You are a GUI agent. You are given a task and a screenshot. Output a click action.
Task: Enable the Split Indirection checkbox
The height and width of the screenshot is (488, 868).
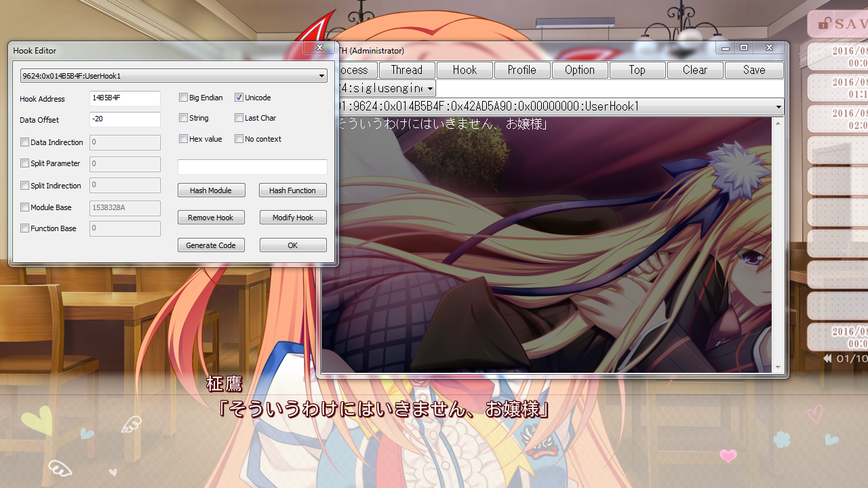pyautogui.click(x=25, y=186)
